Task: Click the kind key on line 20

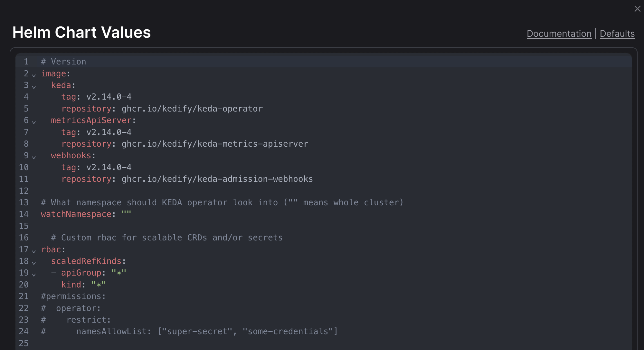Action: pos(71,285)
